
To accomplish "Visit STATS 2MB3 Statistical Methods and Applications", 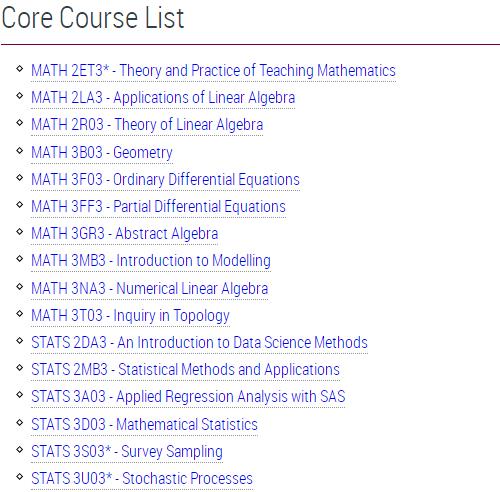I will click(185, 370).
